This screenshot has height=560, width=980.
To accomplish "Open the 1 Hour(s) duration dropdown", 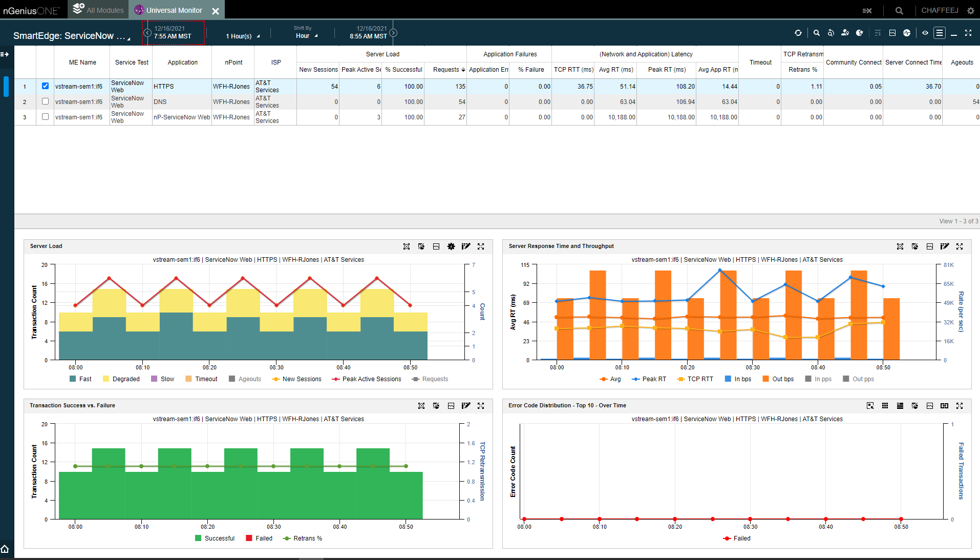I will point(243,36).
